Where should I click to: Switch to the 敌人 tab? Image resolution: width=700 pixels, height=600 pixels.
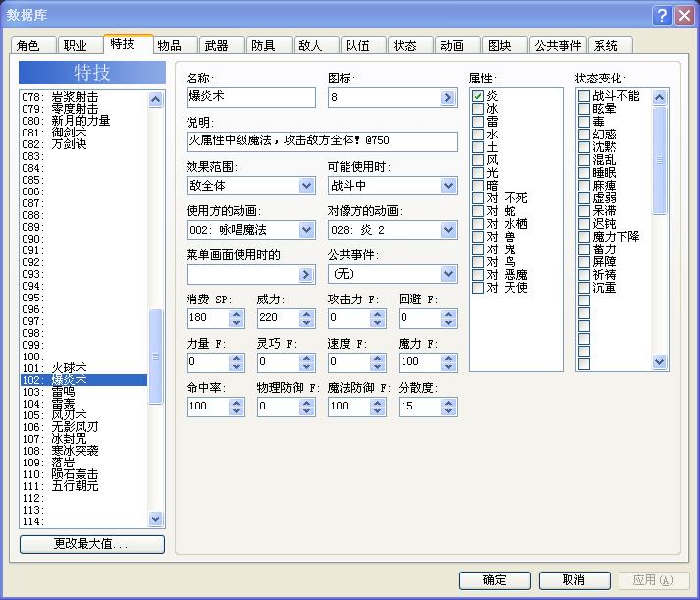click(x=315, y=45)
